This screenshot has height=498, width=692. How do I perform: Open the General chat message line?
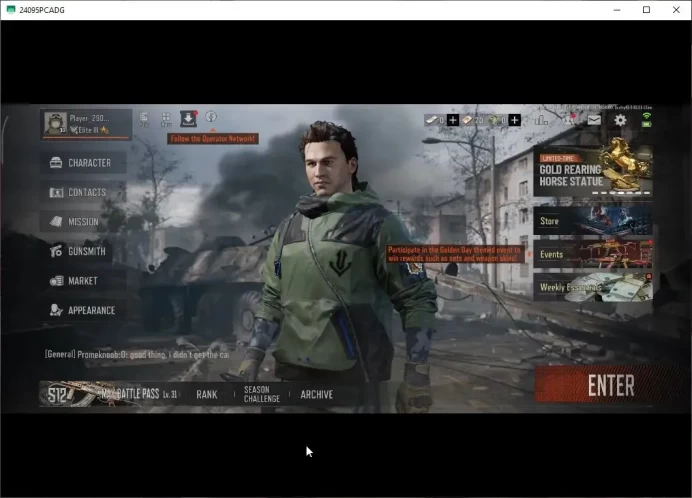point(137,355)
